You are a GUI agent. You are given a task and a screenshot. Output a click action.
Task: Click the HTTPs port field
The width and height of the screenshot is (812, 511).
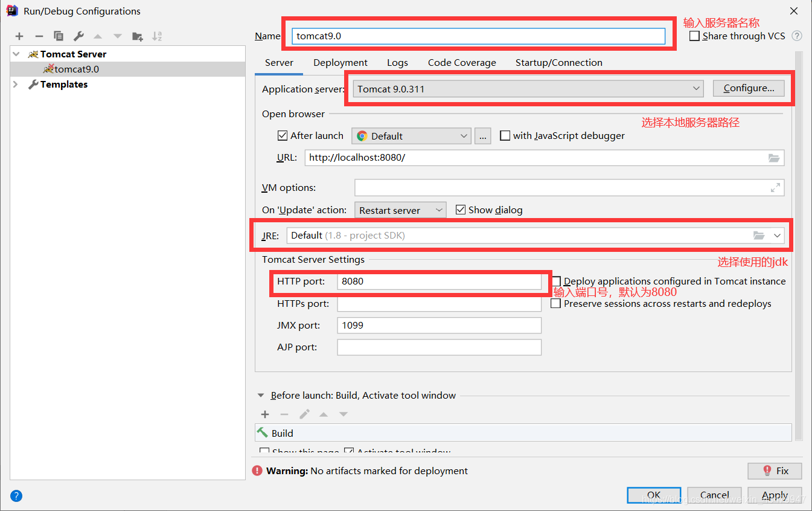coord(440,304)
